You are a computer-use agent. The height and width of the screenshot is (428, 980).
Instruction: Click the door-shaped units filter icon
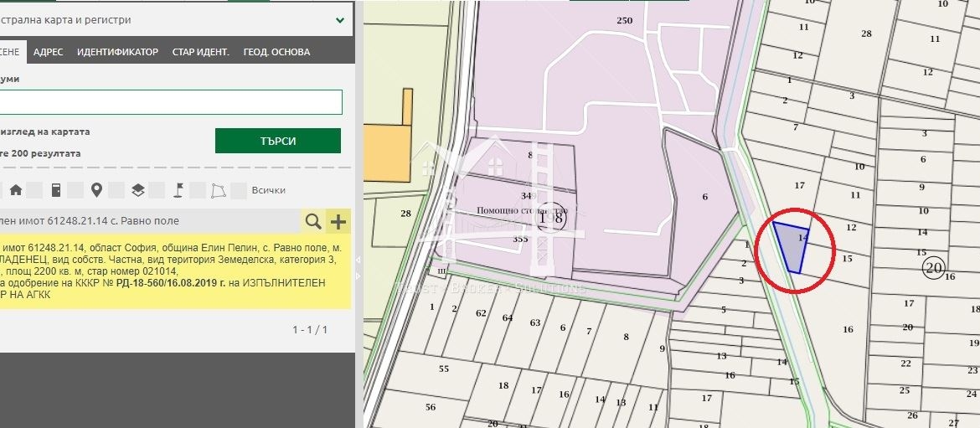pos(56,190)
